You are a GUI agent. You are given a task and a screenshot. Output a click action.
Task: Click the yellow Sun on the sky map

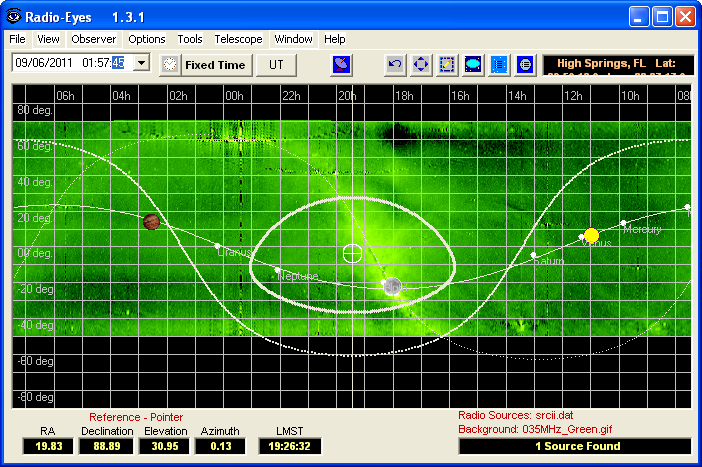(x=591, y=236)
